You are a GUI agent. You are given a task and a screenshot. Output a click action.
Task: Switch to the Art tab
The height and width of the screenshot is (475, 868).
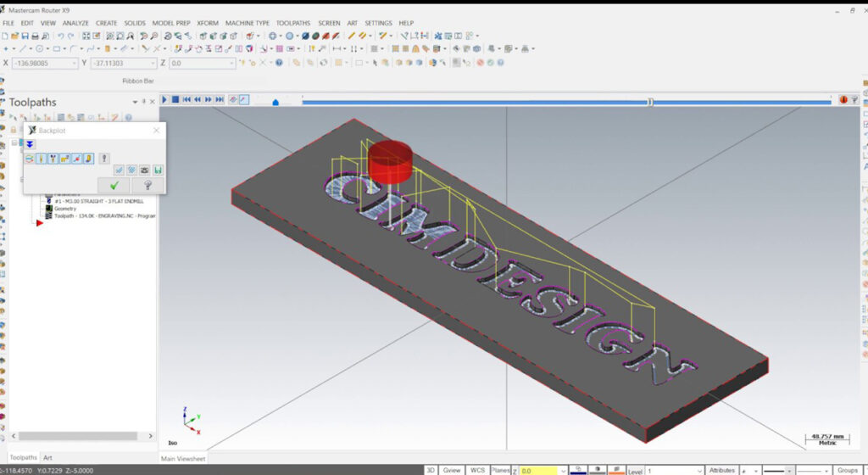47,458
